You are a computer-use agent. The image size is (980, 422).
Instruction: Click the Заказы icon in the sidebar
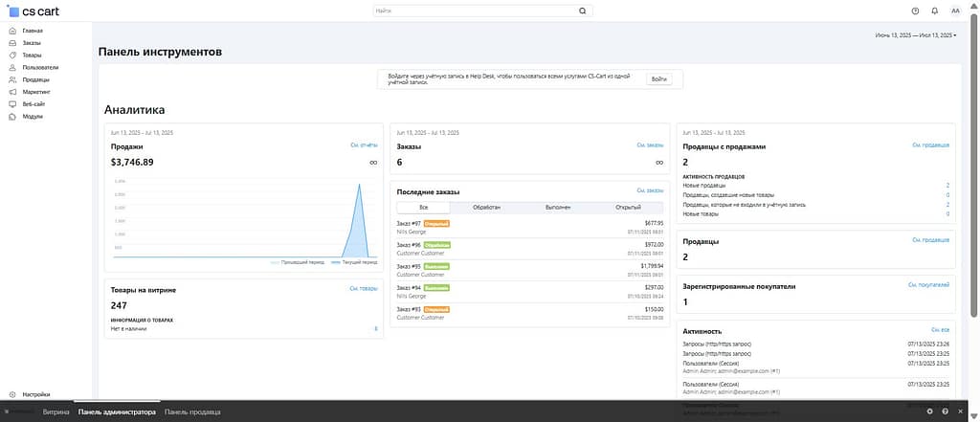[12, 43]
